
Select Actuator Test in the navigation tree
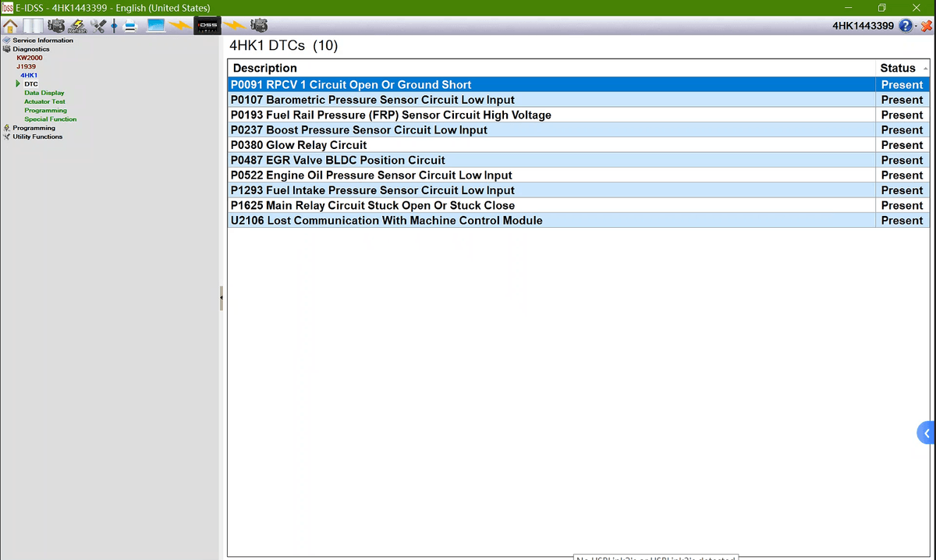[x=44, y=101]
